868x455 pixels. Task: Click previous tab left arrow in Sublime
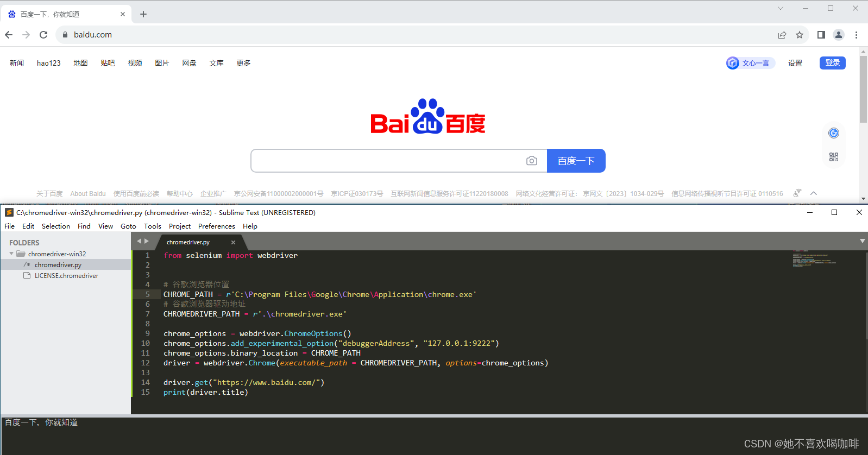(x=139, y=241)
